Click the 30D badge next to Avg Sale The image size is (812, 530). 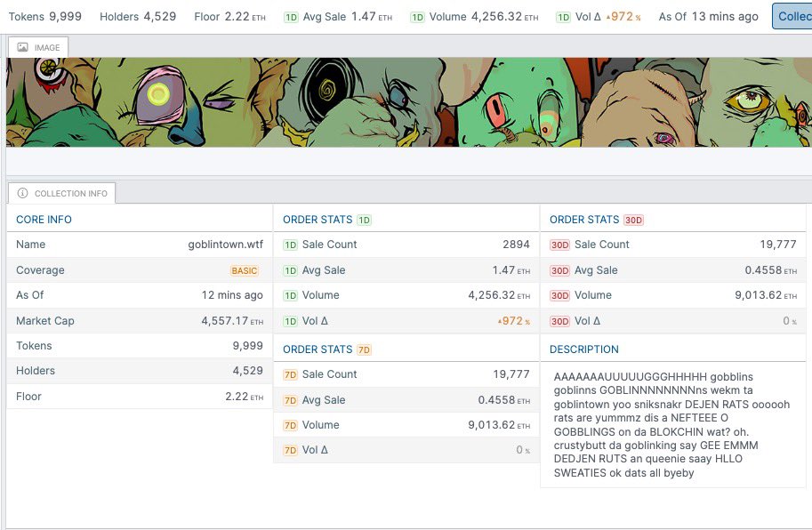(559, 270)
